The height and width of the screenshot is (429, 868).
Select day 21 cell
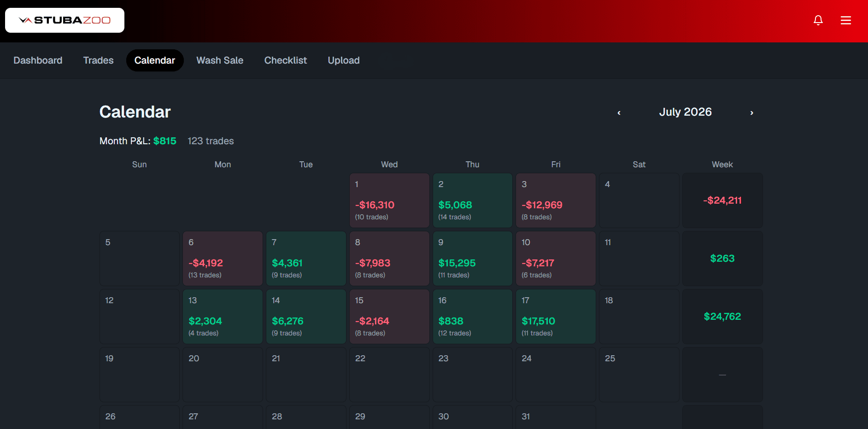[306, 375]
